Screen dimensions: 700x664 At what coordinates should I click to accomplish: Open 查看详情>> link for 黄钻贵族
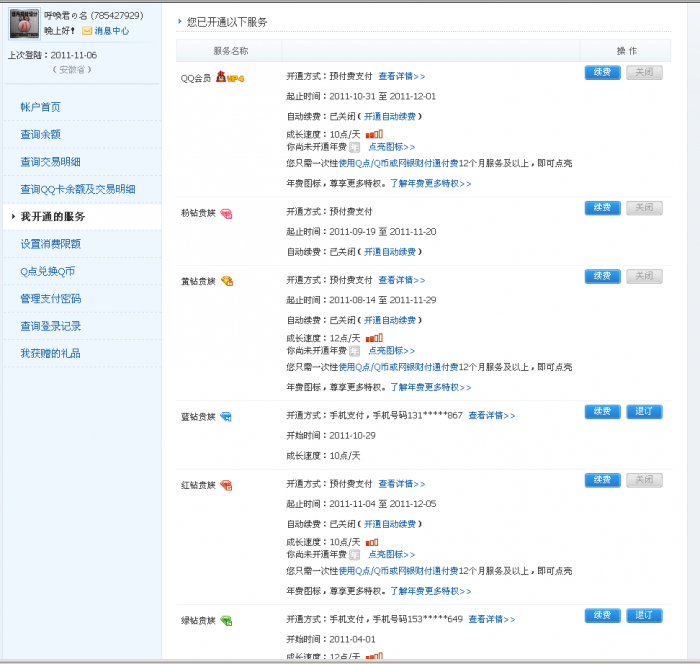401,280
